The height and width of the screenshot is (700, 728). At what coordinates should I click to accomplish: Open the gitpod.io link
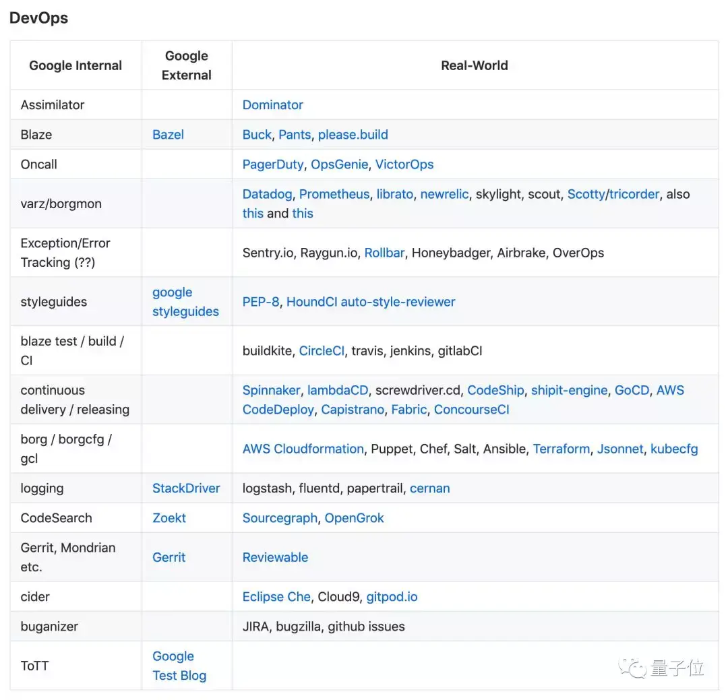coord(392,597)
